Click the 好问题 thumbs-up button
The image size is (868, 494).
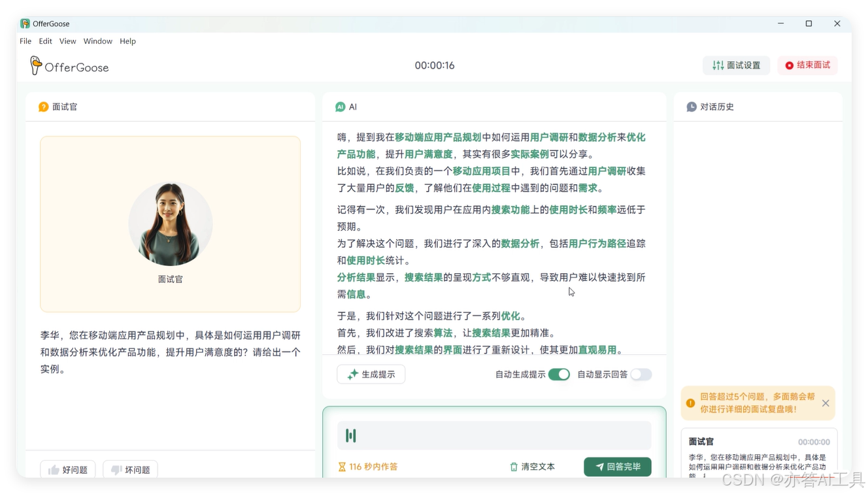[x=67, y=469]
